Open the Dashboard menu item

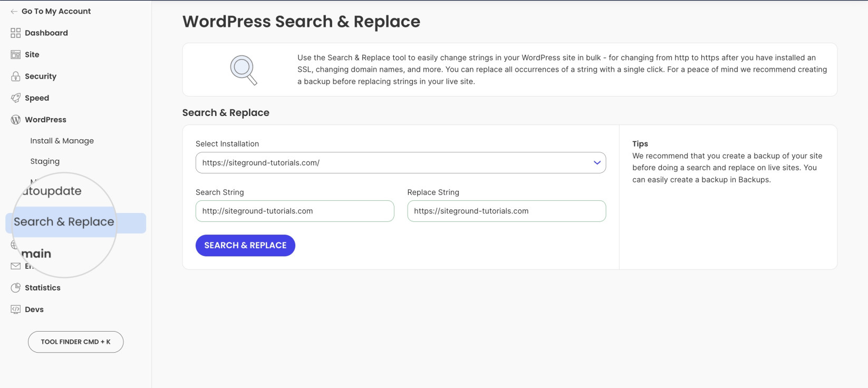tap(46, 33)
